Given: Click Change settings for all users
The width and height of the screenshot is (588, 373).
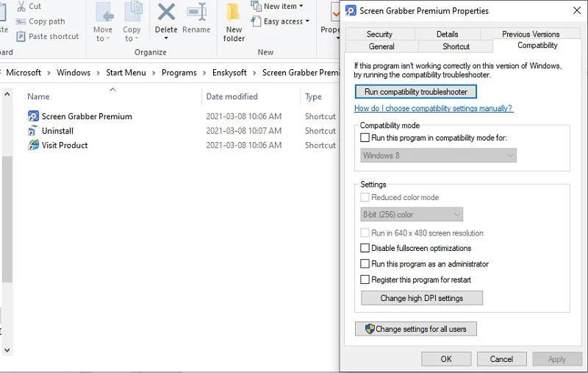Looking at the screenshot, I should click(416, 329).
